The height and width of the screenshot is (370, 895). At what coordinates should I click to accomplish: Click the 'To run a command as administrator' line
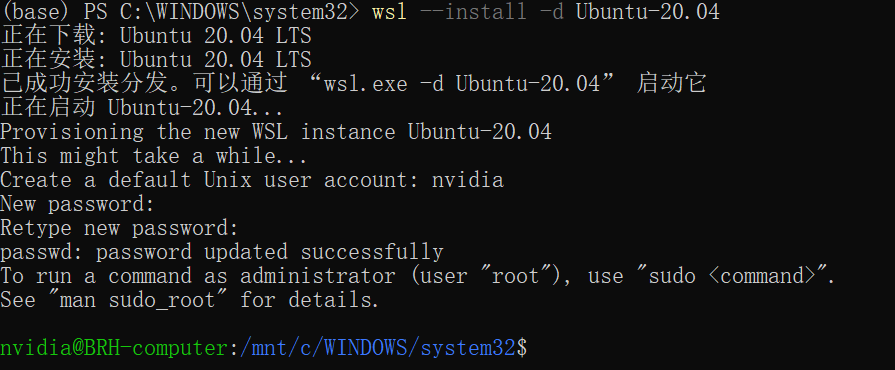[418, 276]
